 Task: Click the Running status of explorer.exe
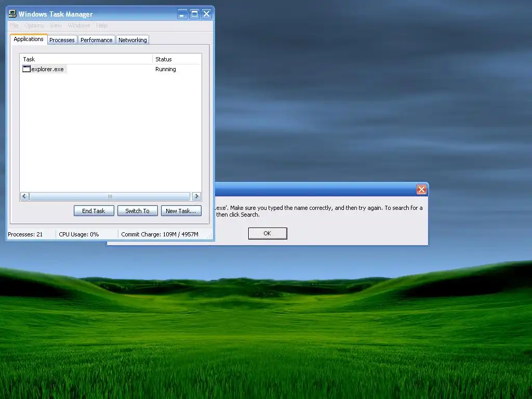166,69
